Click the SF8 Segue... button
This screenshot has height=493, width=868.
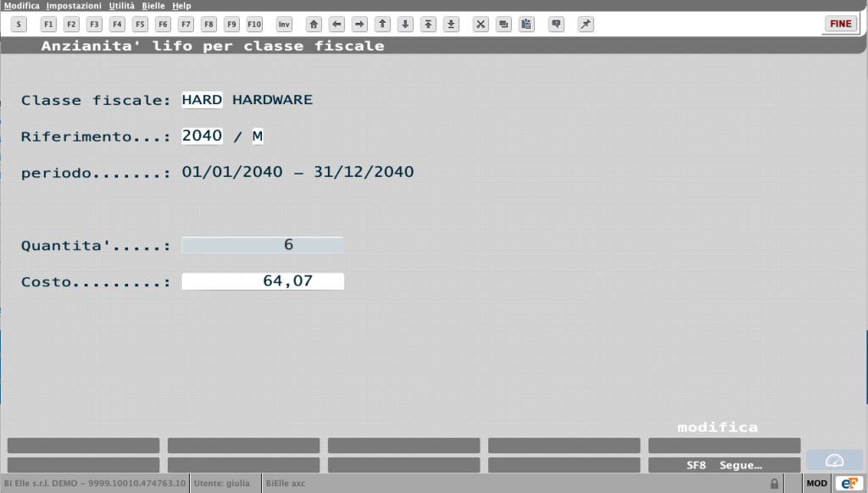pos(724,465)
